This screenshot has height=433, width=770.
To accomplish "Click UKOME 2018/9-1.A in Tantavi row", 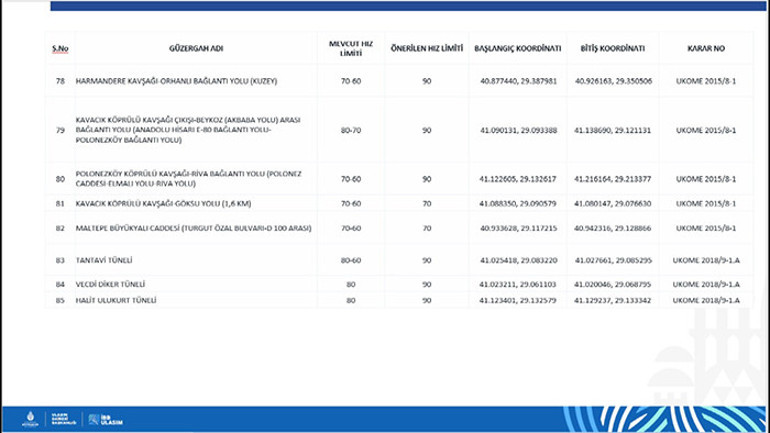I will click(705, 259).
